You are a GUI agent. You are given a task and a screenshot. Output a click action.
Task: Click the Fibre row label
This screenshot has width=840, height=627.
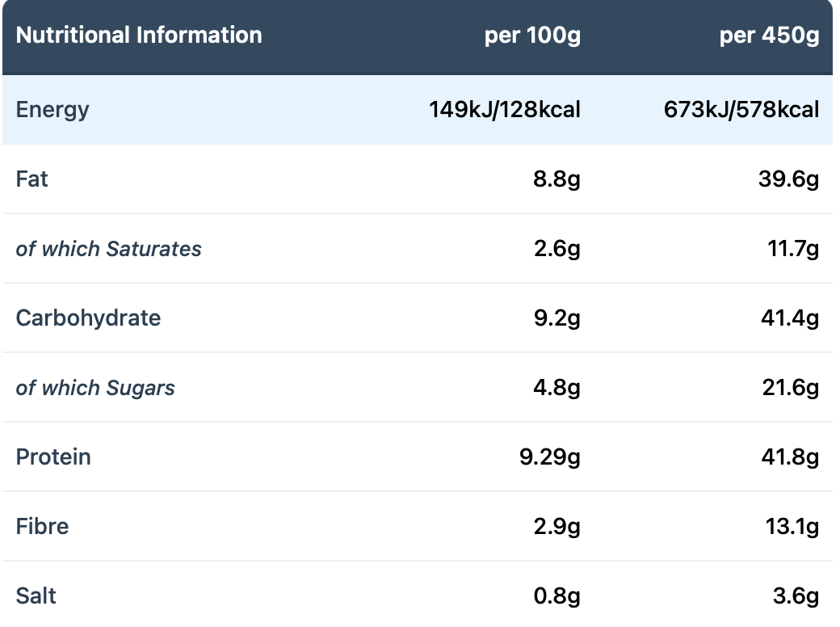42,527
